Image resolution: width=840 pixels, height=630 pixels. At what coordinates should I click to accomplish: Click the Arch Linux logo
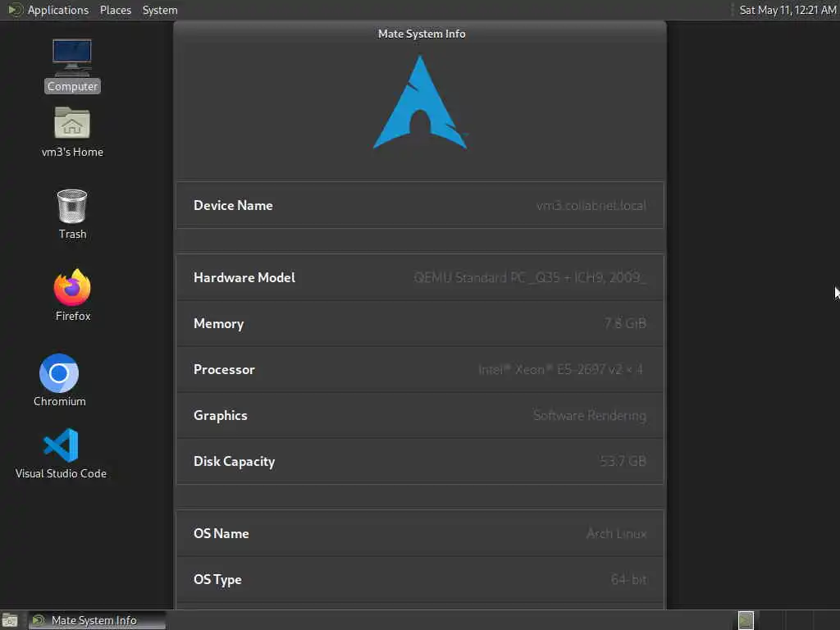point(421,102)
